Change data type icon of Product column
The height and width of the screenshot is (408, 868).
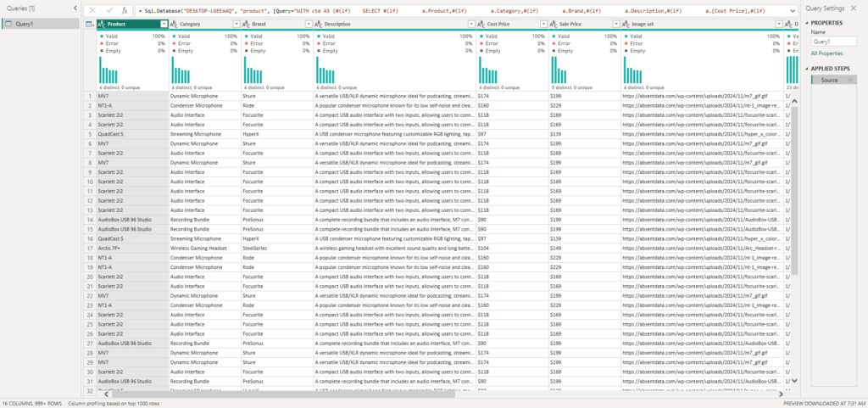point(102,25)
